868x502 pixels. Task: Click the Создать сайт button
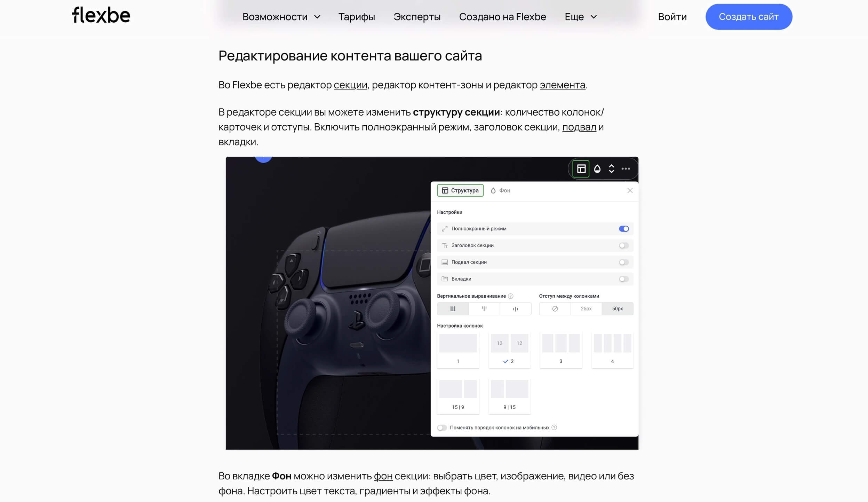tap(749, 17)
